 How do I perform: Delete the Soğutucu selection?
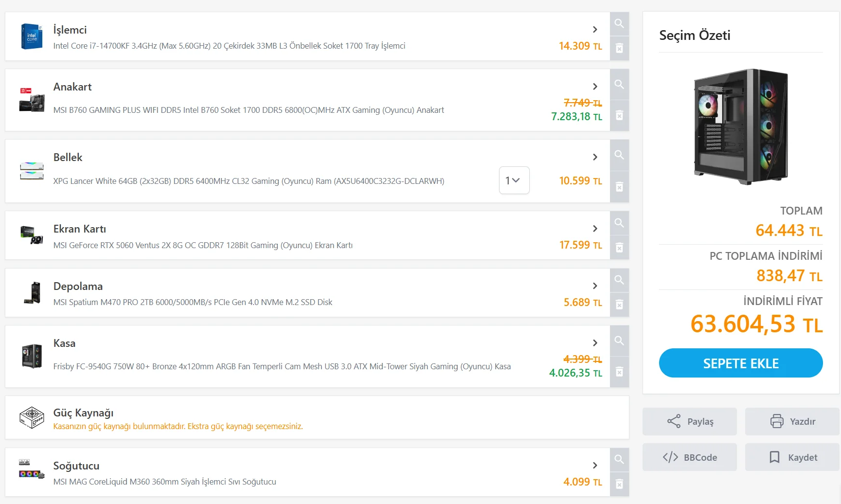point(619,484)
